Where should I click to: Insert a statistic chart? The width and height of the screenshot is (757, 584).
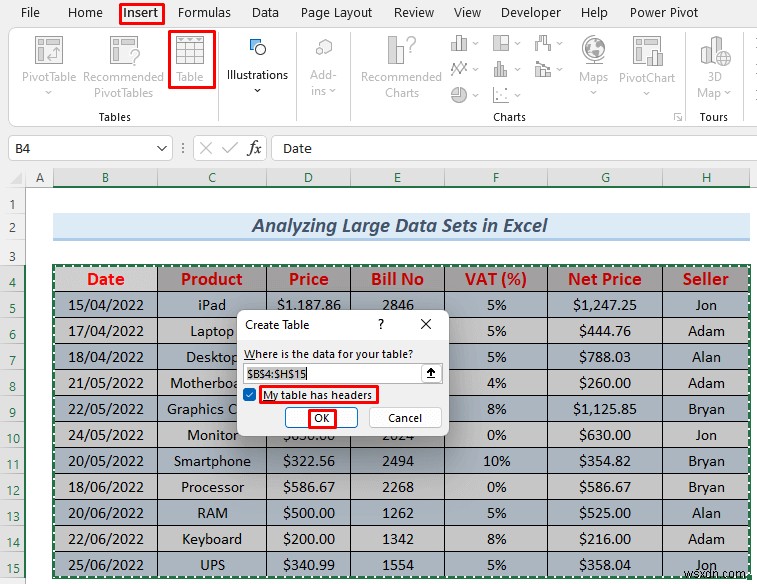coord(501,69)
